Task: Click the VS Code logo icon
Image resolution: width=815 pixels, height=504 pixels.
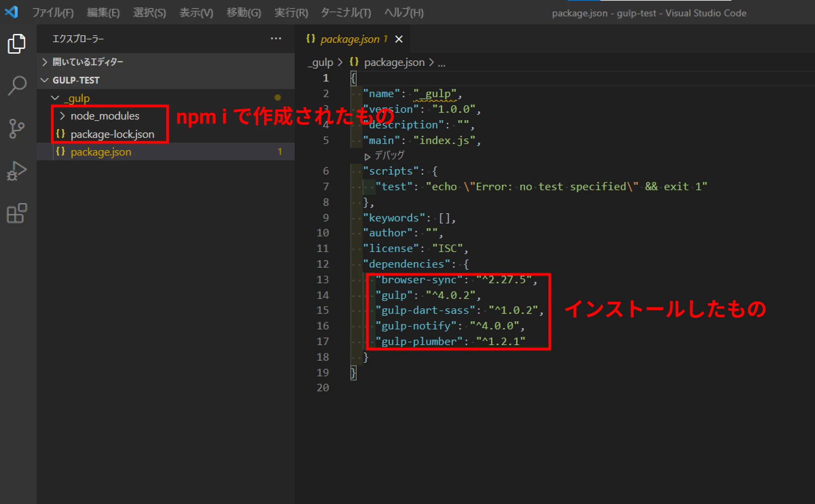Action: point(12,12)
